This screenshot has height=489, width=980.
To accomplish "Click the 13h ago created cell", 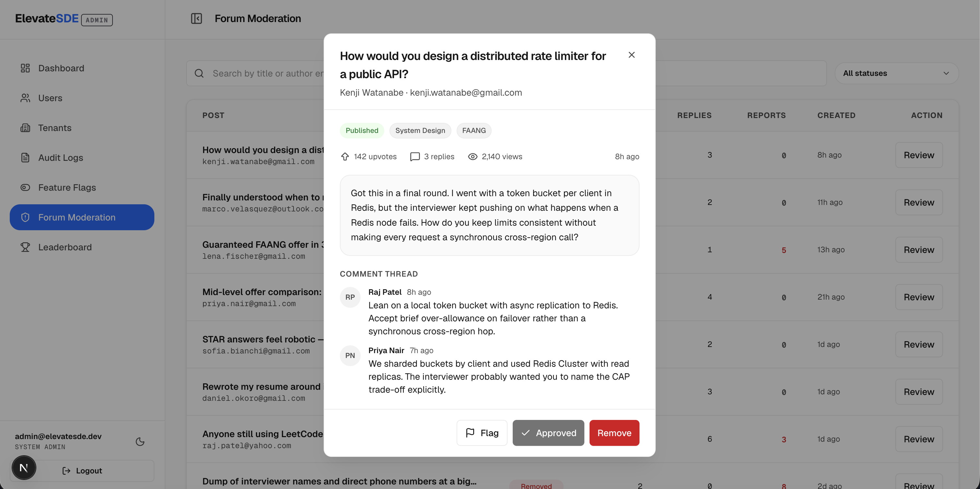I will pos(831,250).
